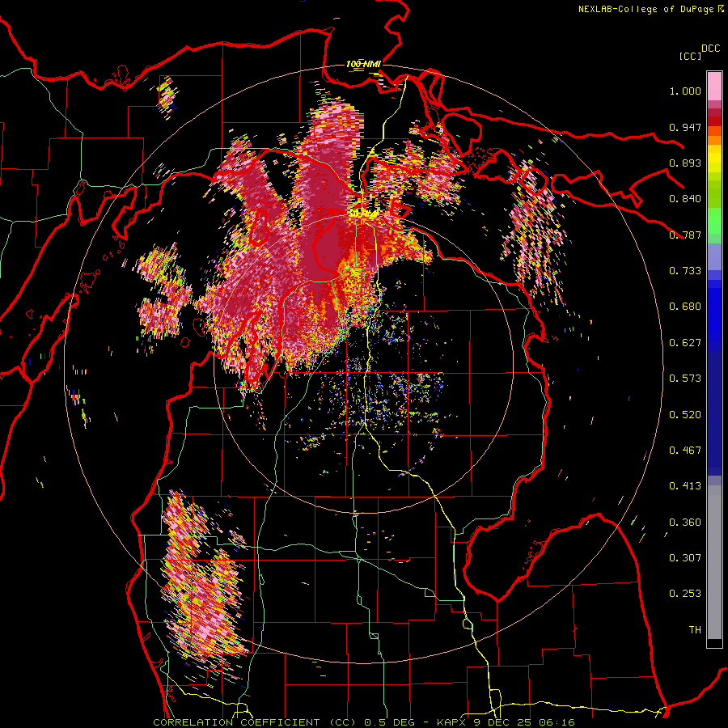The height and width of the screenshot is (728, 728).
Task: Click the Correlation Coefficient KAPX caption
Action: pyautogui.click(x=363, y=722)
